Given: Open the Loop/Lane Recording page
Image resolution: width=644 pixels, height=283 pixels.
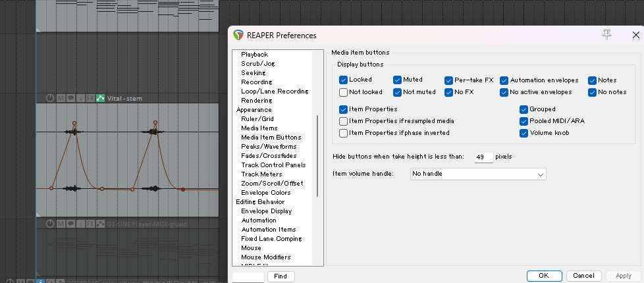Looking at the screenshot, I should [275, 91].
